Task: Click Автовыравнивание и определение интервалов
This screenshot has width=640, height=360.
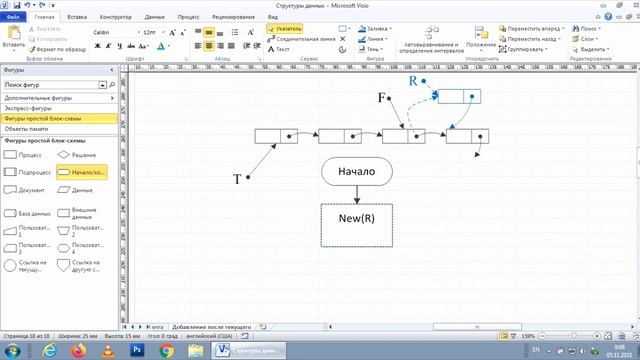Action: click(431, 40)
